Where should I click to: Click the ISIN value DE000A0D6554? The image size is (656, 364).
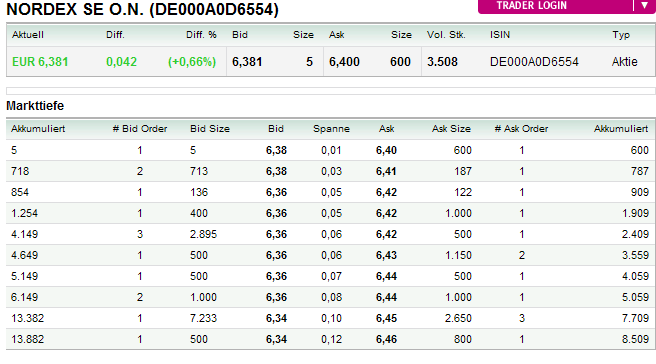(534, 62)
